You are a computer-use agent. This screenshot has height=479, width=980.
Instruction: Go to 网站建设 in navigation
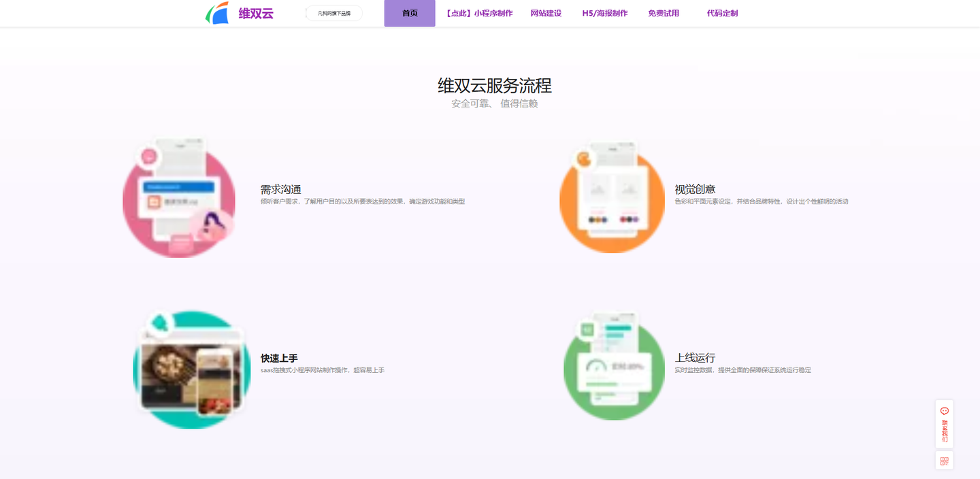point(546,13)
